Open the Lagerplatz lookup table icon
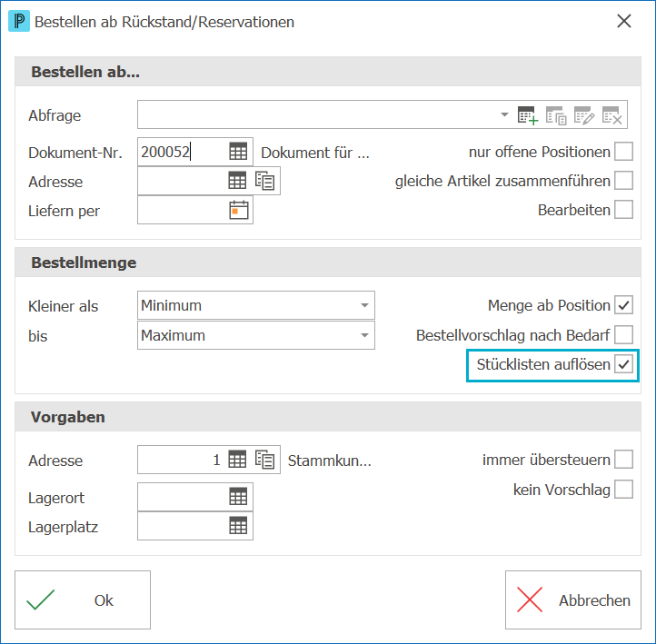656x644 pixels. 238,526
